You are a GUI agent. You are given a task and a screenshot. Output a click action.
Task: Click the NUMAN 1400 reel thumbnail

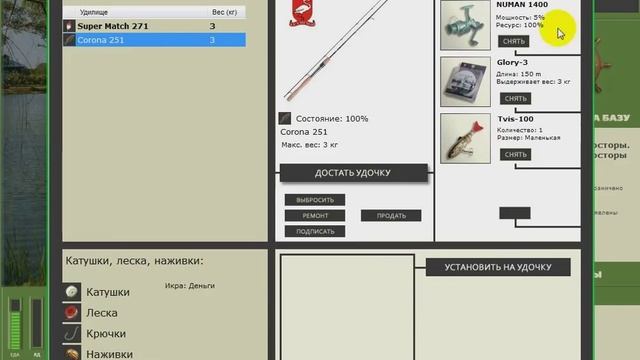coord(465,25)
